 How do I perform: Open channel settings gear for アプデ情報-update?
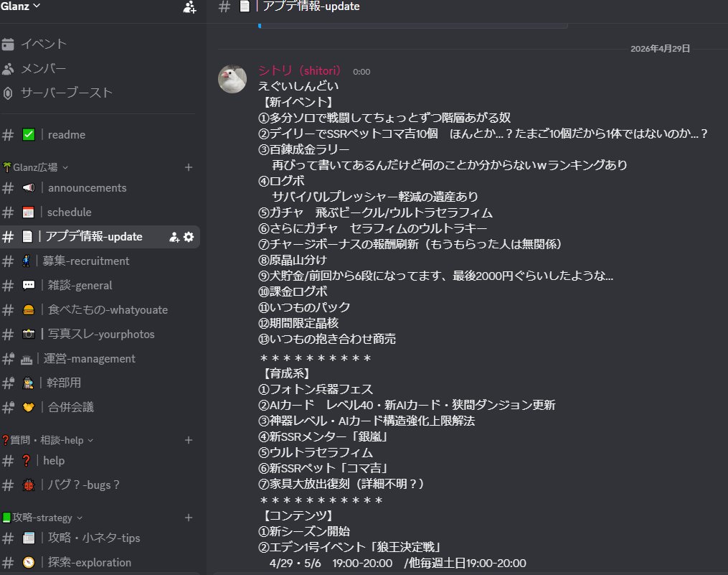[x=188, y=236]
